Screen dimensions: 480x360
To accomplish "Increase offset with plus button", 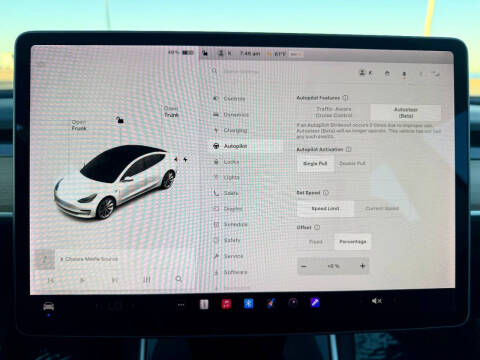I will coord(362,266).
